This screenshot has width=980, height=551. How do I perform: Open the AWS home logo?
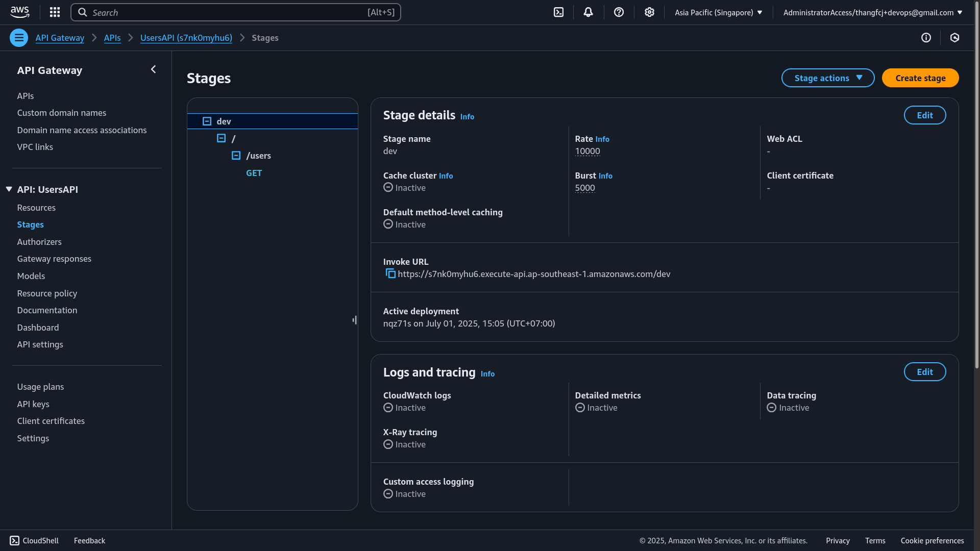(x=20, y=12)
